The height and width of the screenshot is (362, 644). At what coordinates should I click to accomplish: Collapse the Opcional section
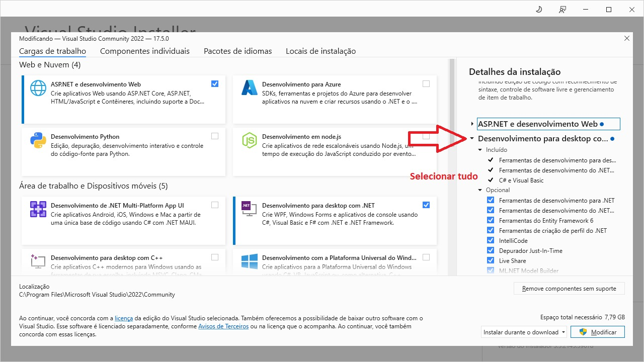point(480,190)
